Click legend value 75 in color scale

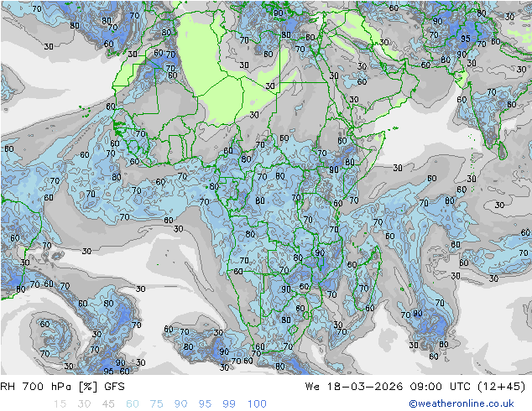coord(156,404)
